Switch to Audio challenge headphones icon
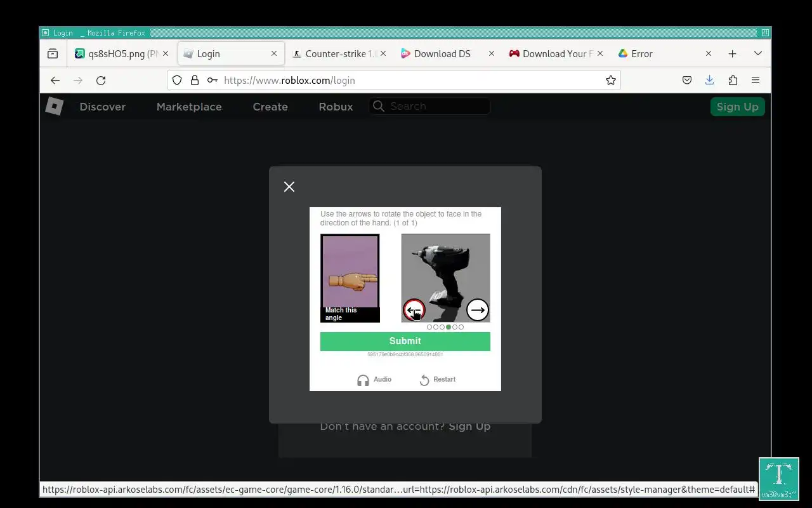This screenshot has height=508, width=812. tap(363, 380)
